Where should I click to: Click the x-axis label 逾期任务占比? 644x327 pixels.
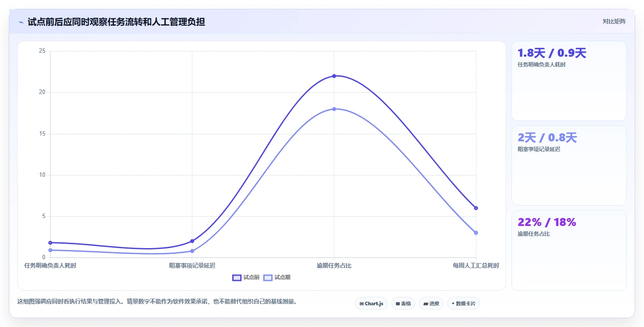334,265
